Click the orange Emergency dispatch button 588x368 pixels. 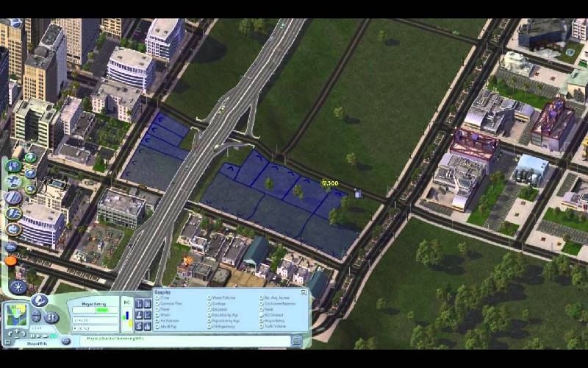point(12,260)
